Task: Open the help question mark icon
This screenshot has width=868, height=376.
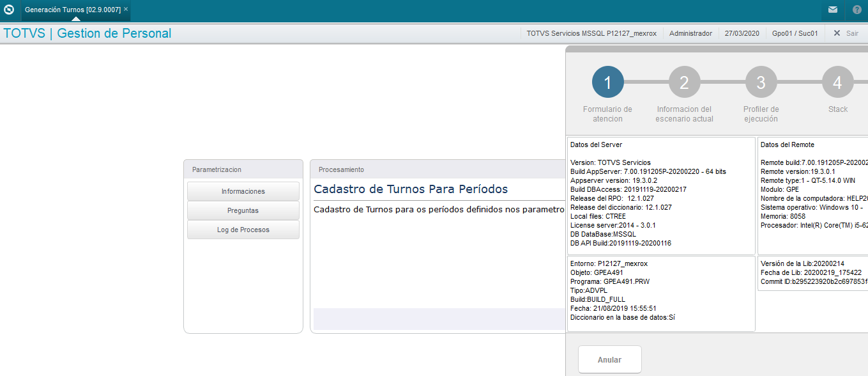Action: [857, 10]
